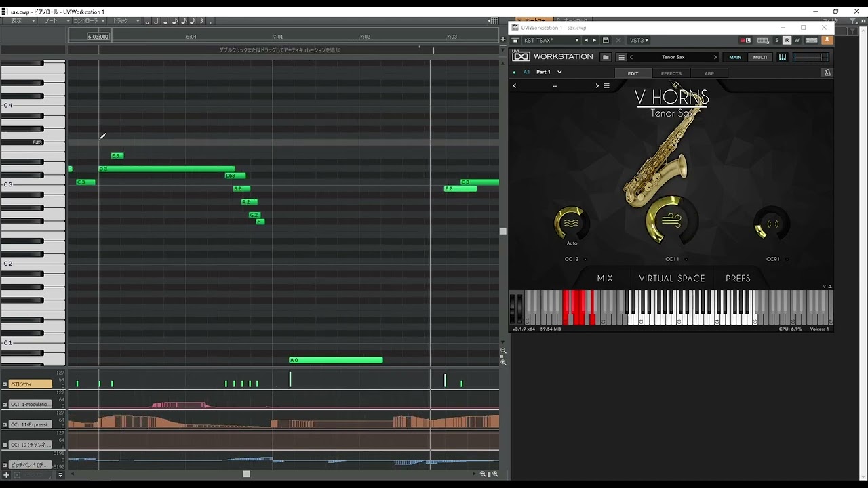The width and height of the screenshot is (868, 488).
Task: Adjust the UVI master volume slider
Action: (x=812, y=57)
